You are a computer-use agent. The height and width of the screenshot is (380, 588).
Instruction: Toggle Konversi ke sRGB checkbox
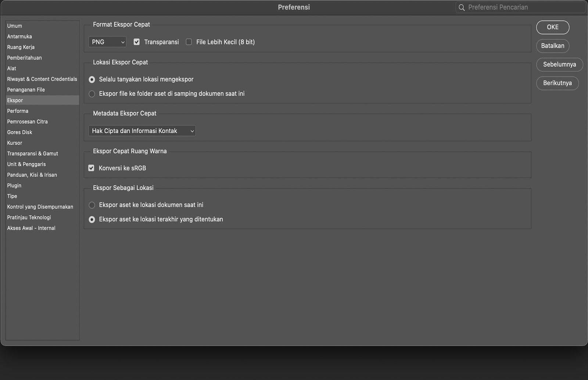(x=92, y=168)
